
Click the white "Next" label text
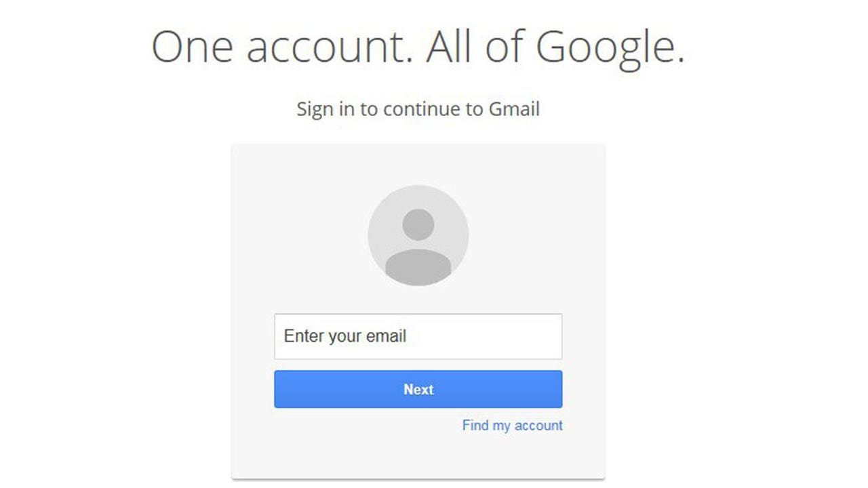418,390
